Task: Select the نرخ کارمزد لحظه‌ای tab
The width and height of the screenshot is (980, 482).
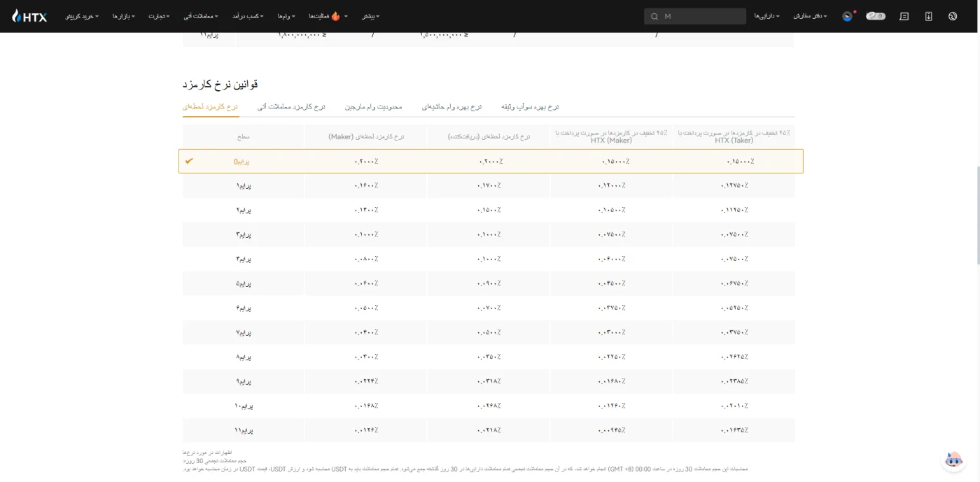Action: [x=210, y=107]
